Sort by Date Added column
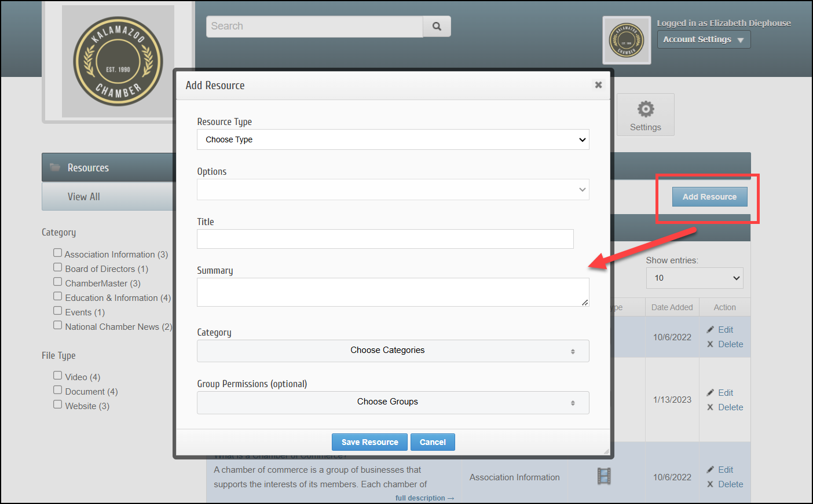 672,307
